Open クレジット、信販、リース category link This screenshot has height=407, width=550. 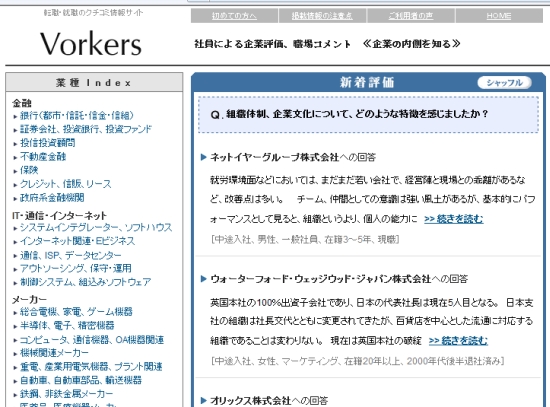pos(66,184)
